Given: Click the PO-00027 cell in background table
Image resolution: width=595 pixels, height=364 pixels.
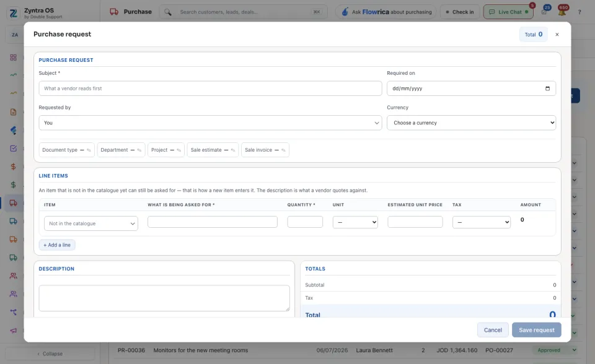Looking at the screenshot, I should point(499,350).
